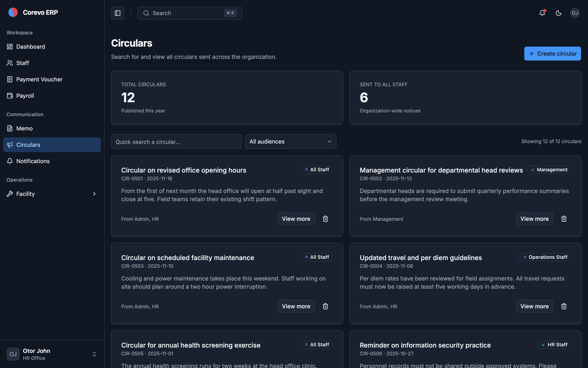The width and height of the screenshot is (588, 368).
Task: Click the sidebar Notifications bell icon
Action: [10, 161]
